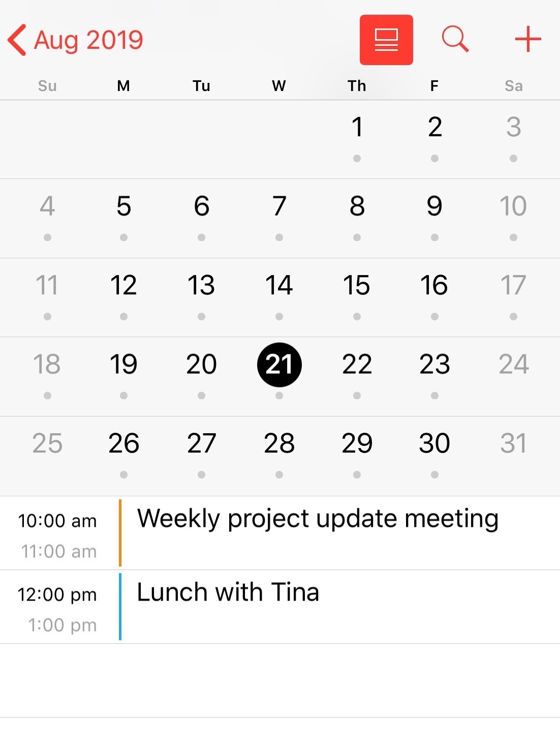
Task: Go back using the red chevron arrow
Action: 17,40
